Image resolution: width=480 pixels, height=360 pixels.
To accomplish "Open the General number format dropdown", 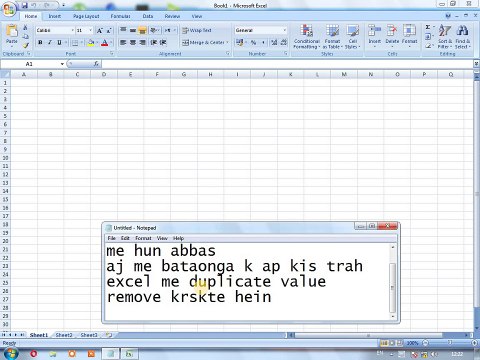I will coord(285,30).
